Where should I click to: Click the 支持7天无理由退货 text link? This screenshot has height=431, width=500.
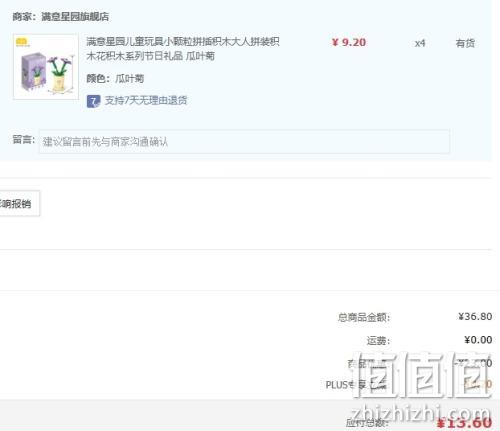(146, 100)
